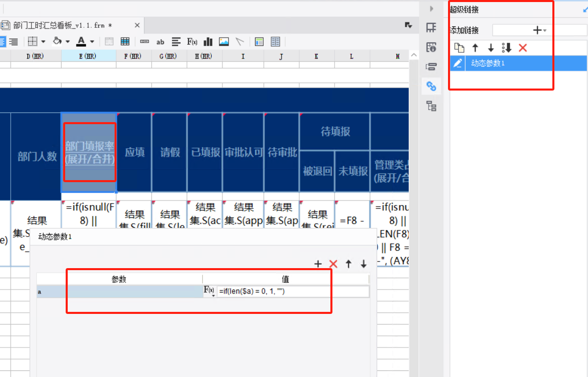Close the 部门工时汇总看板_v1.1.frm tab
Screen dimensions: 588x377
137,25
